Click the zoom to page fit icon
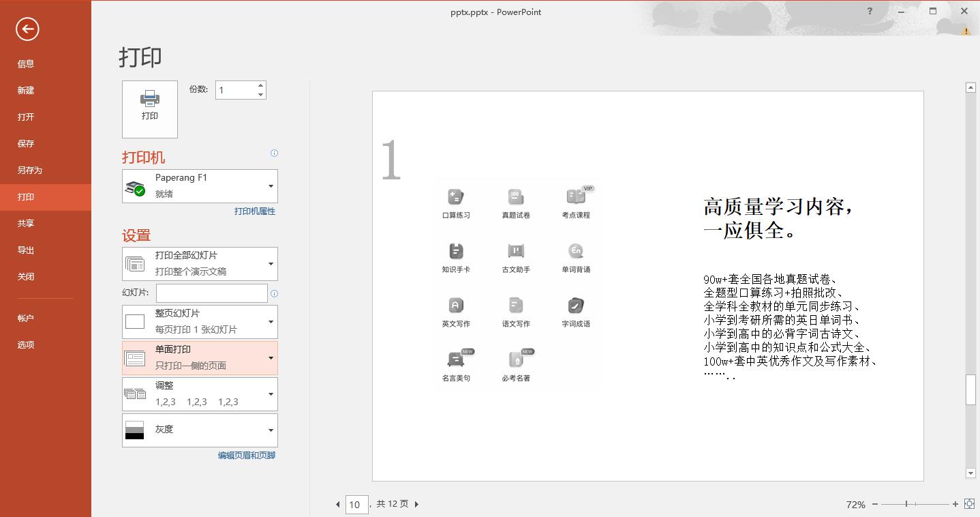 (969, 504)
